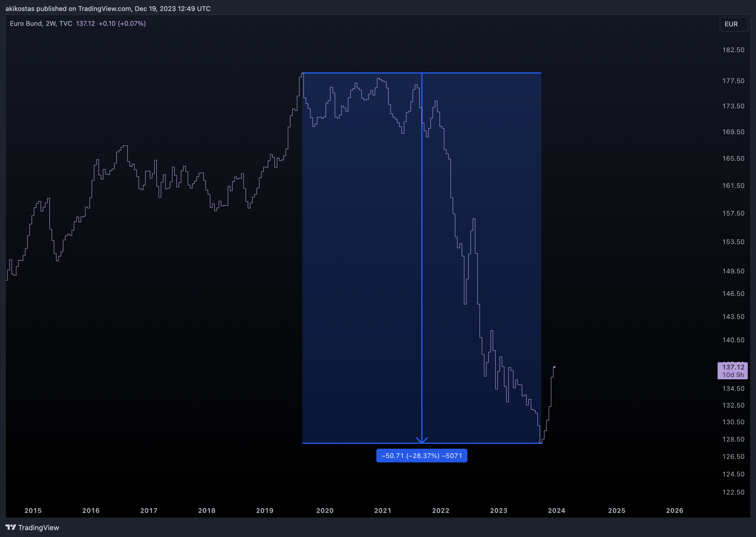This screenshot has width=756, height=537.
Task: Click the 124.50 price axis label
Action: 733,474
